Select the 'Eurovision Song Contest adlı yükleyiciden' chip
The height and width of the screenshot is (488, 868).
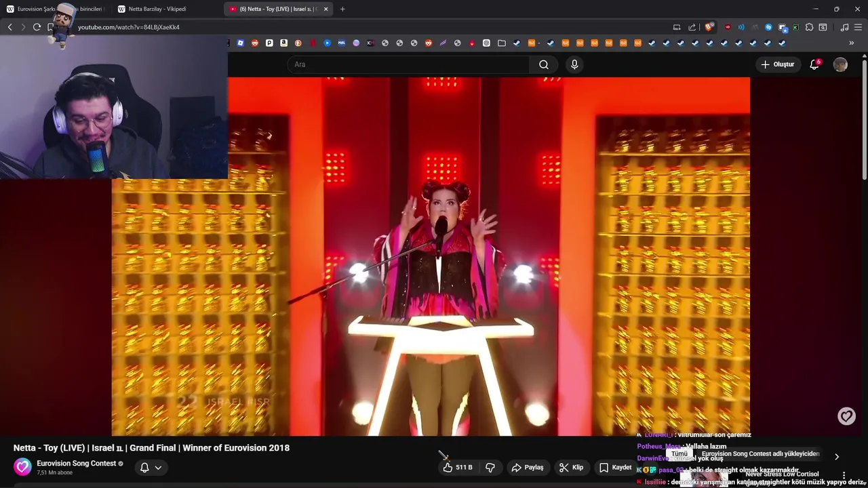click(761, 453)
